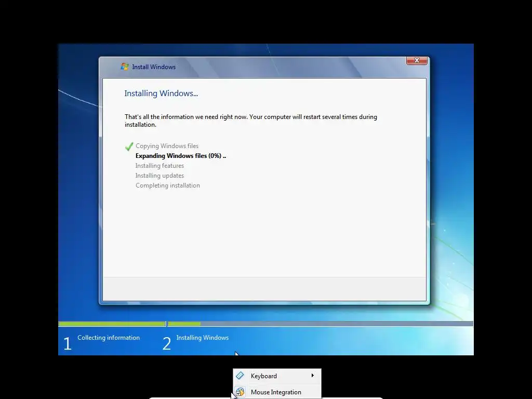Click the 'That's all the information' message
The width and height of the screenshot is (532, 399).
tap(251, 121)
